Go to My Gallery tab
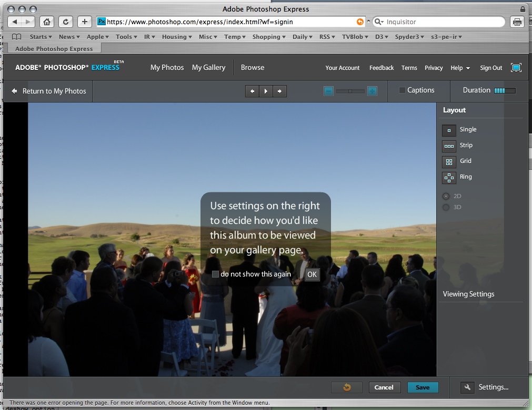Viewport: 532px width, 410px height. pyautogui.click(x=208, y=67)
